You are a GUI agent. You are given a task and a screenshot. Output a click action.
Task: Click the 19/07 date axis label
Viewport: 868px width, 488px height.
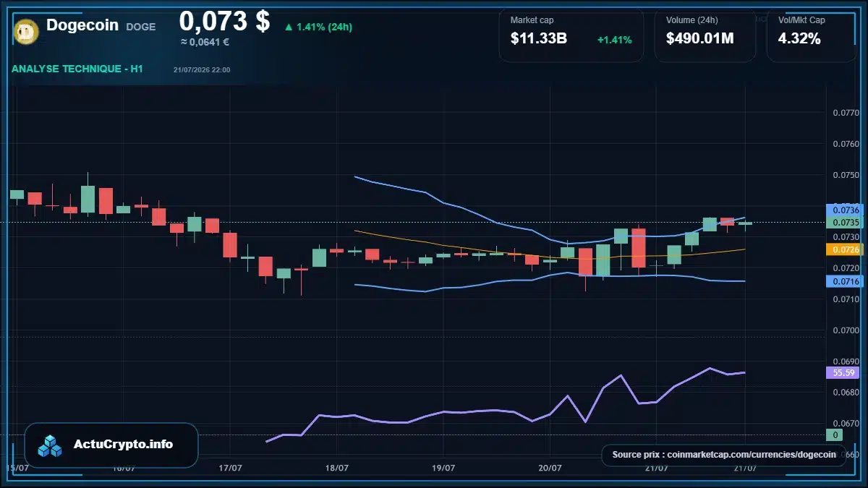[443, 468]
